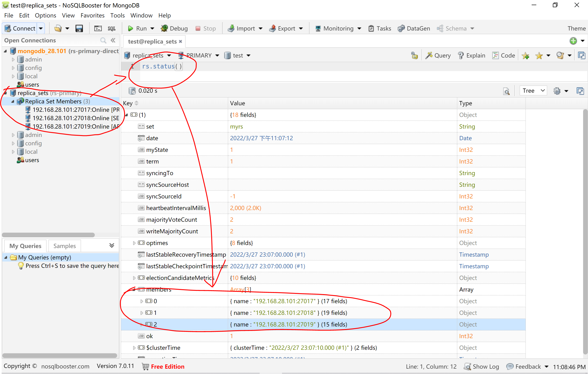
Task: Search the open connections
Action: (103, 40)
